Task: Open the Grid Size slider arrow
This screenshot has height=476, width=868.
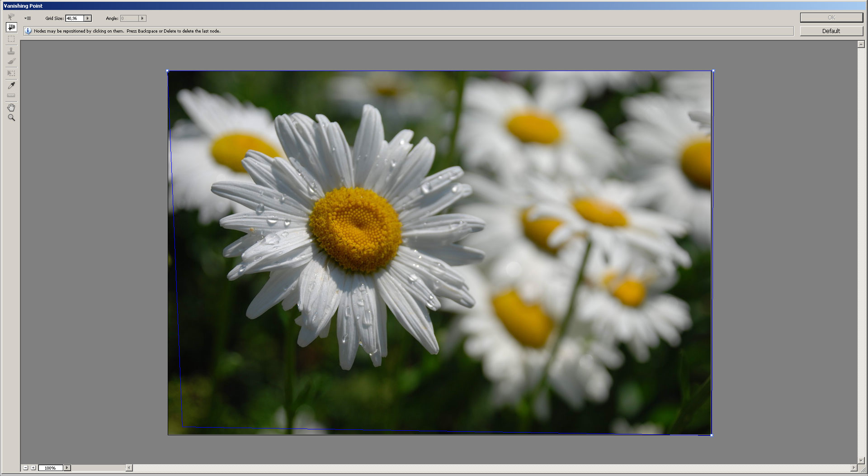Action: (x=88, y=19)
